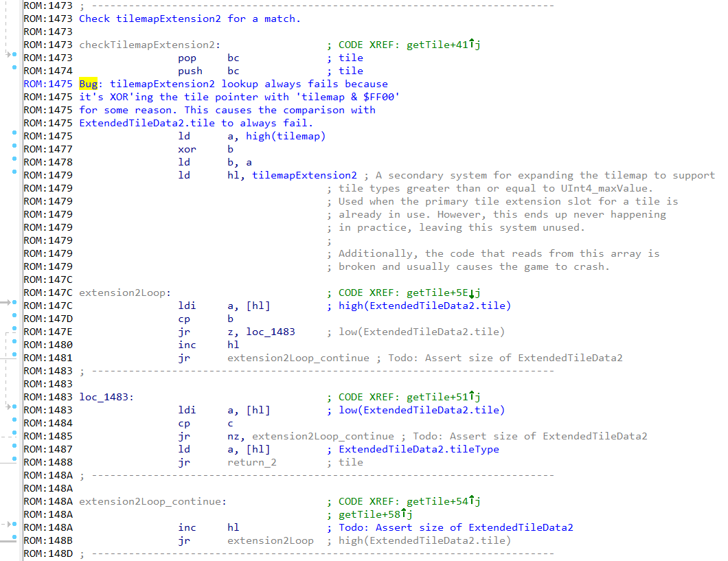
Task: Click 'high(tilemap)' operand
Action: [x=286, y=136]
